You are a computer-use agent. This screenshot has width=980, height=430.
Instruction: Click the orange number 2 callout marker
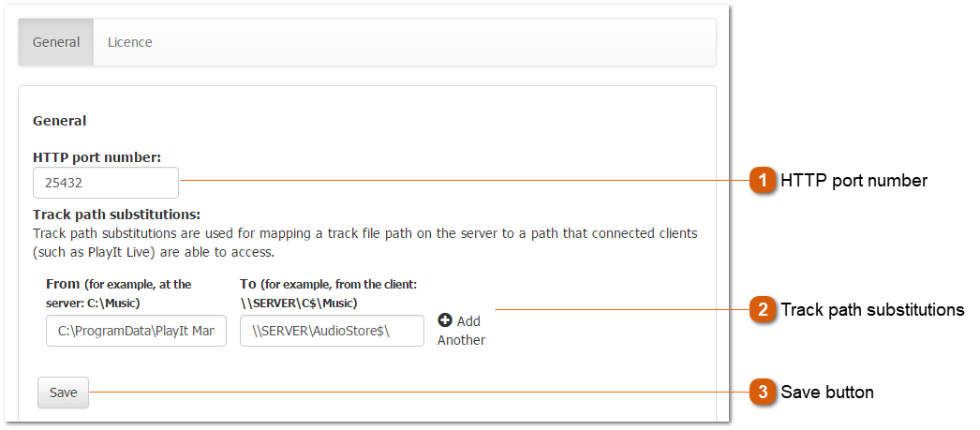764,309
